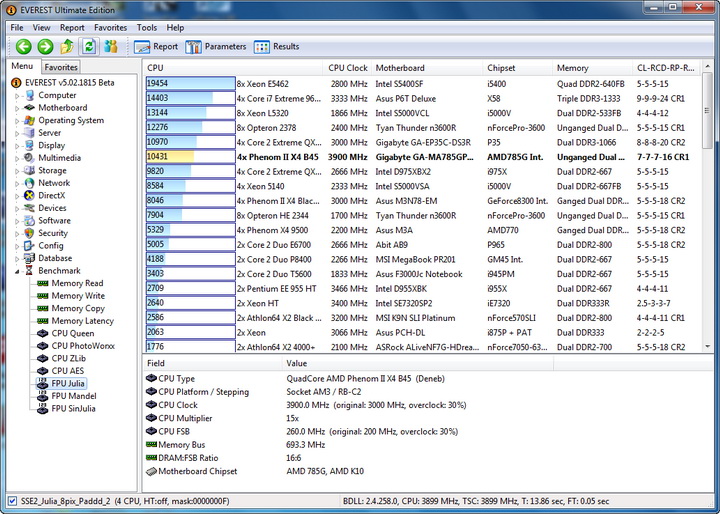Select the FPU Julia benchmark
This screenshot has height=514, width=720.
point(68,383)
